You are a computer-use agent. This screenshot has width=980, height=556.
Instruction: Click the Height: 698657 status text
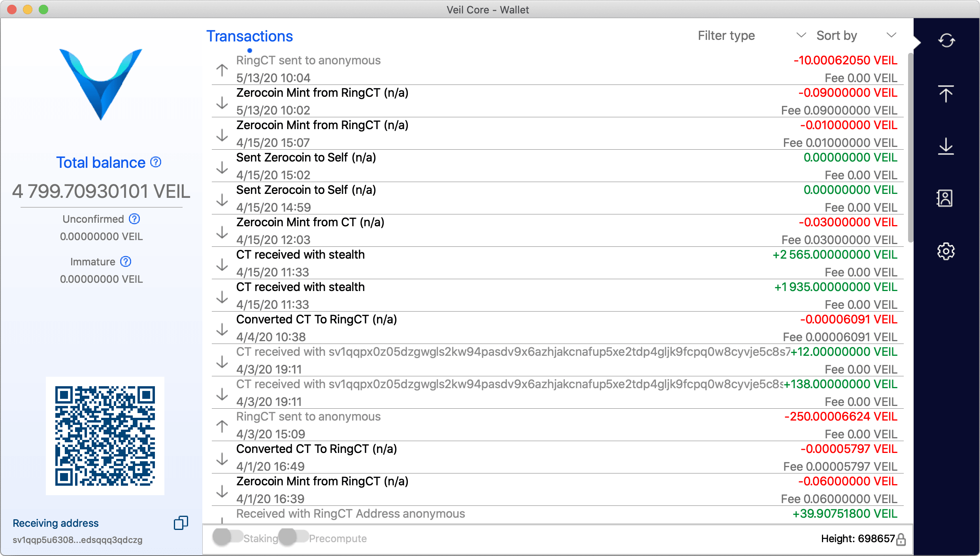tap(857, 539)
